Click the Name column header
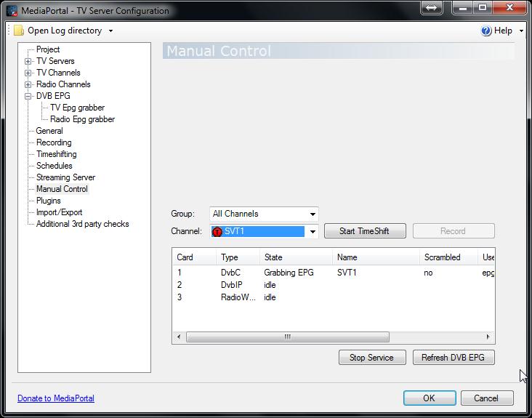532x418 pixels. [x=376, y=257]
